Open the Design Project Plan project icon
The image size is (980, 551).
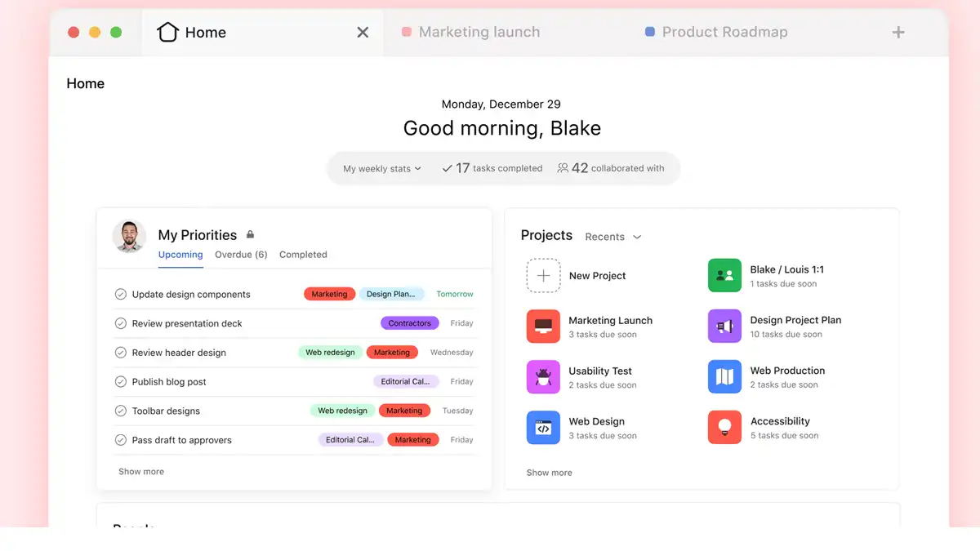(724, 326)
